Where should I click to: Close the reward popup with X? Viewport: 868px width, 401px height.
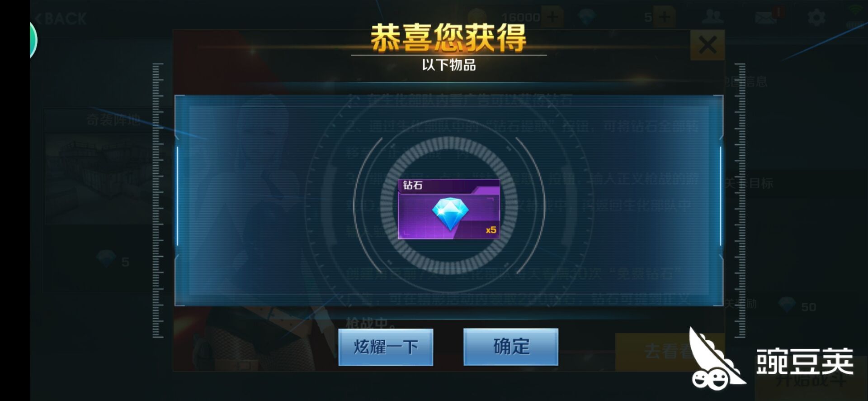coord(708,45)
